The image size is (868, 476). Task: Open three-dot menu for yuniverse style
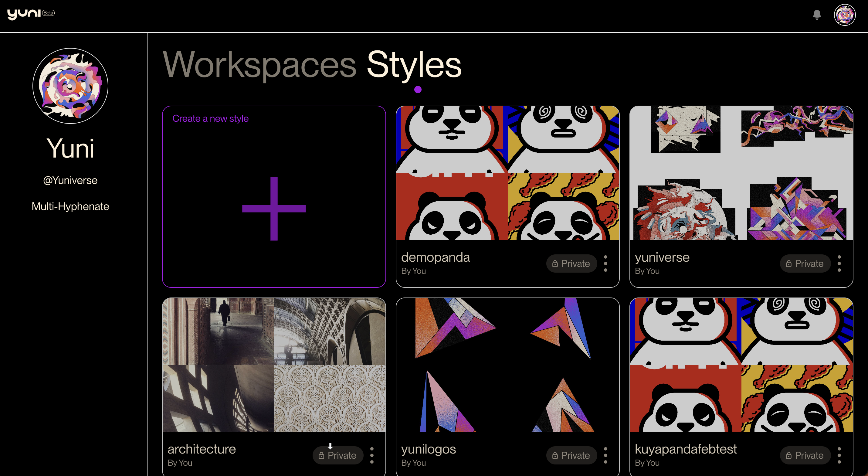(839, 263)
